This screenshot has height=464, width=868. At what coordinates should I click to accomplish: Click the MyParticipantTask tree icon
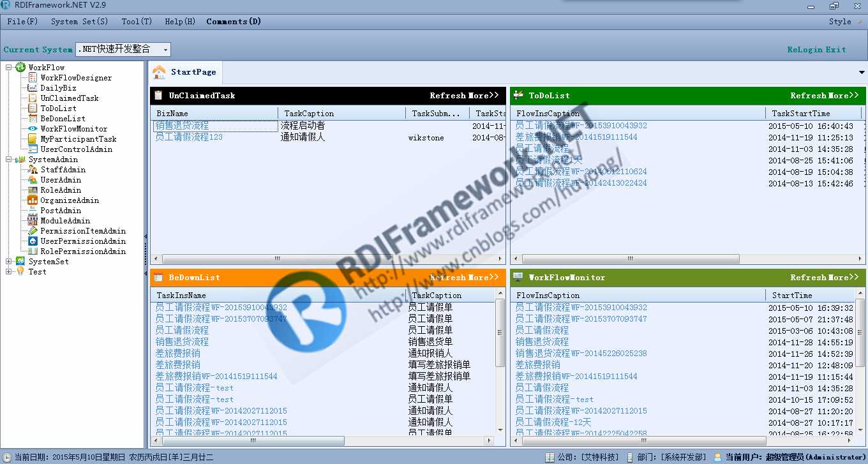pyautogui.click(x=33, y=139)
